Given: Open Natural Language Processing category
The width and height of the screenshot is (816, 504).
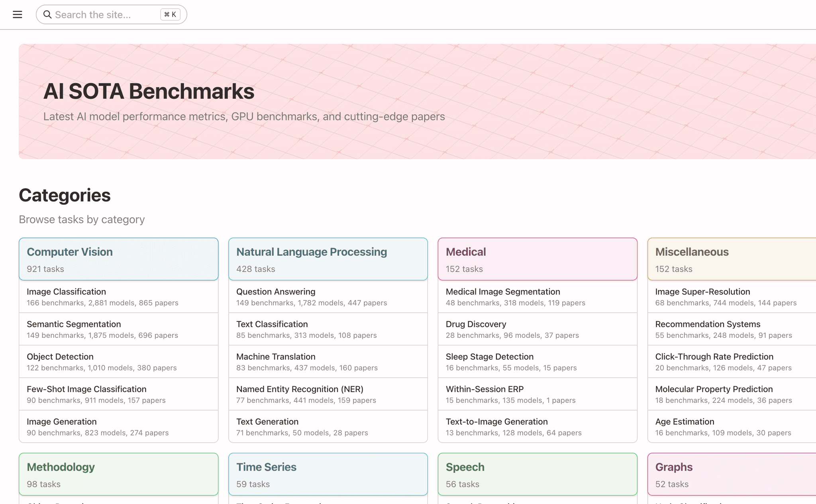Looking at the screenshot, I should coord(328,259).
